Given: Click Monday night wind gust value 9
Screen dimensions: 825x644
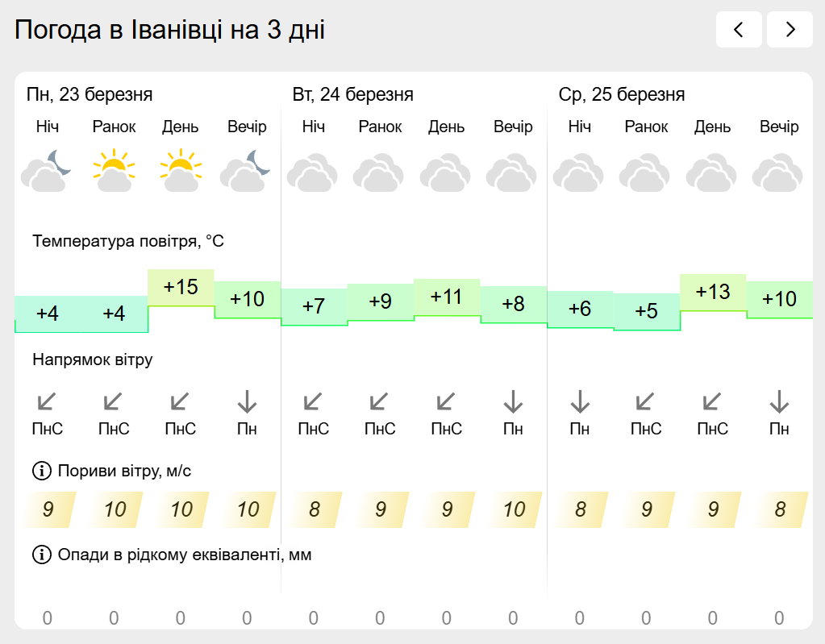Looking at the screenshot, I should pos(48,509).
